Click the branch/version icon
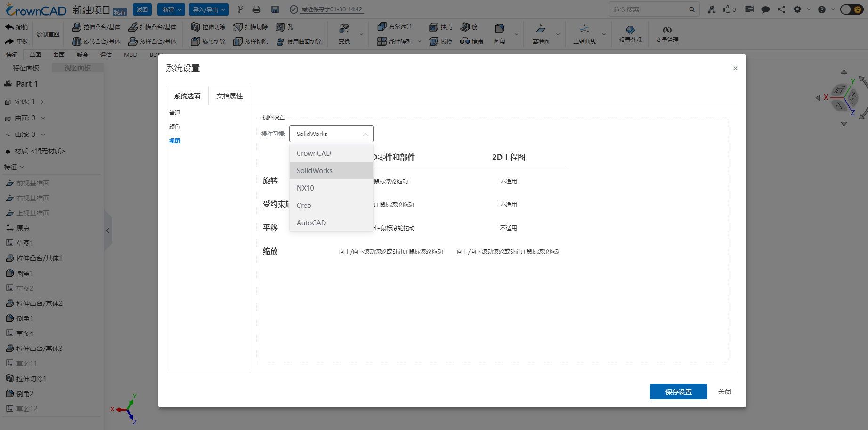 tap(240, 9)
